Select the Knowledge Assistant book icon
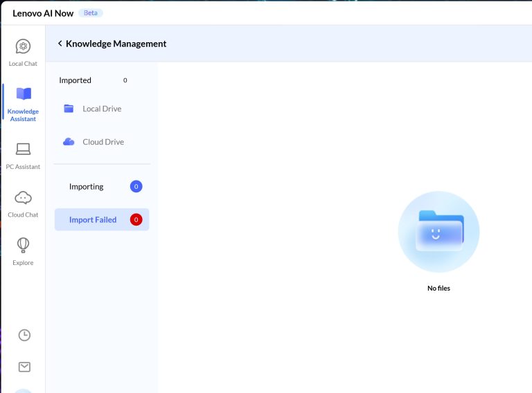 tap(23, 94)
